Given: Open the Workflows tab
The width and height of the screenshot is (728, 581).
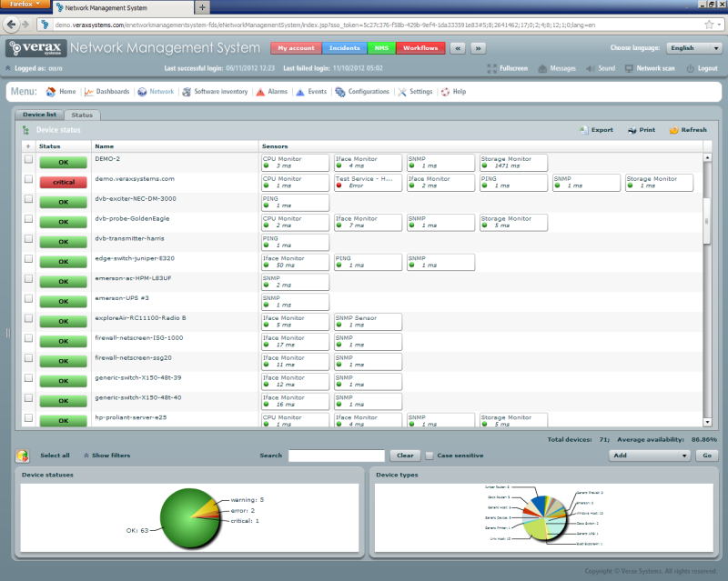Looking at the screenshot, I should tap(420, 48).
